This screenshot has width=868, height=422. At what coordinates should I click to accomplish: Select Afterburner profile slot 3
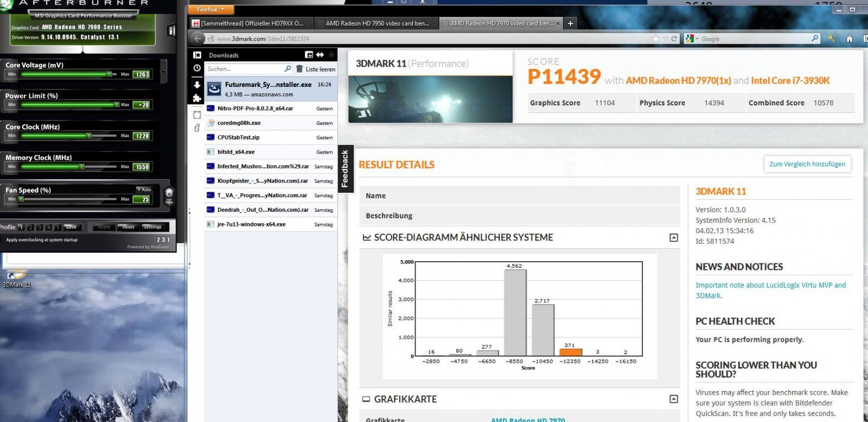[x=40, y=227]
